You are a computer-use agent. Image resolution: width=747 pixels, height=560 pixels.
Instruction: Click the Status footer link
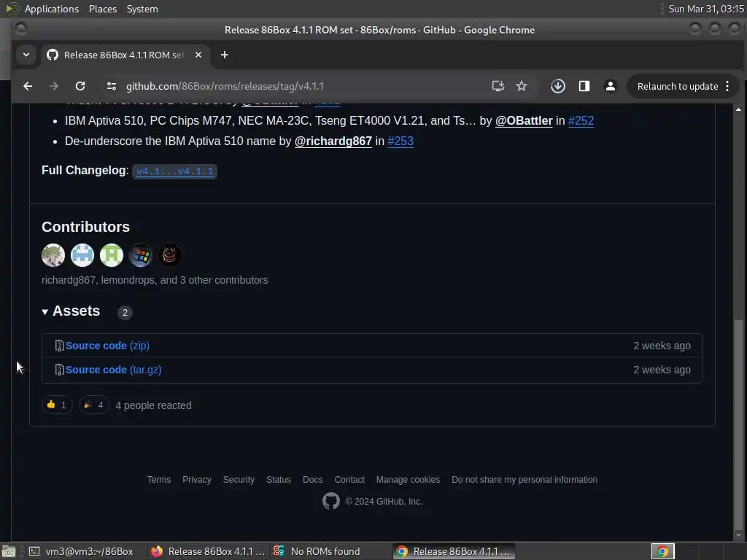279,480
